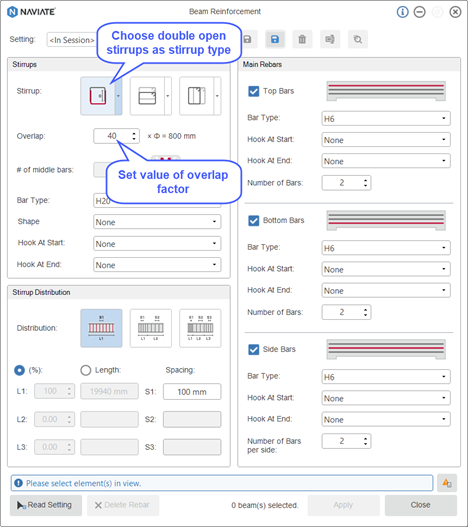This screenshot has height=527, width=468.
Task: Click the warning icon beside message bar
Action: 447,483
